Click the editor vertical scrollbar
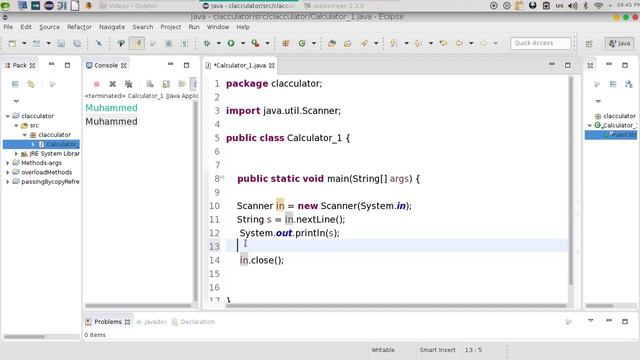640x360 pixels. tap(571, 180)
